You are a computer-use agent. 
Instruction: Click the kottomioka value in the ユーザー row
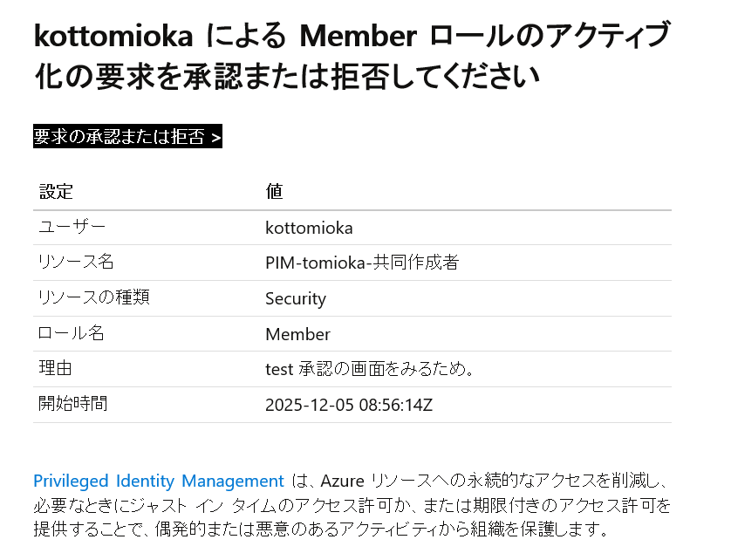309,229
